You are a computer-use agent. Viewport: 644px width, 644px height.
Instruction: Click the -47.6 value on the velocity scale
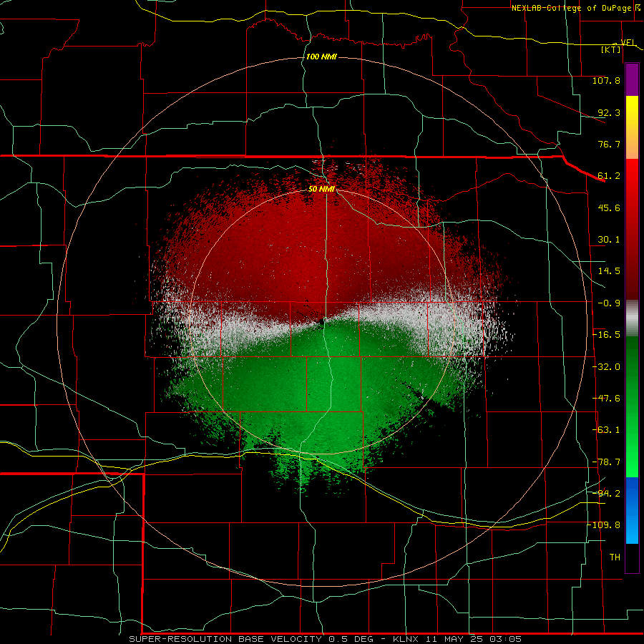[x=606, y=399]
